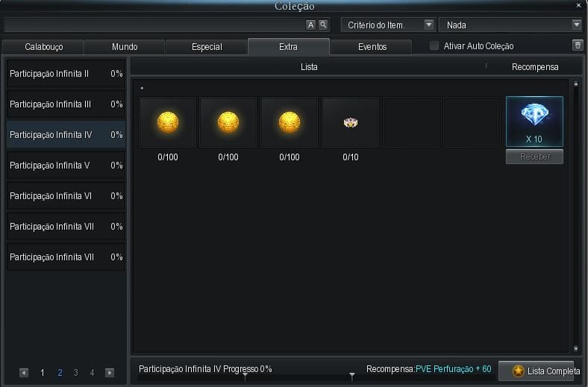Click the ring item with 0/10 count
This screenshot has height=387, width=588.
(x=351, y=122)
